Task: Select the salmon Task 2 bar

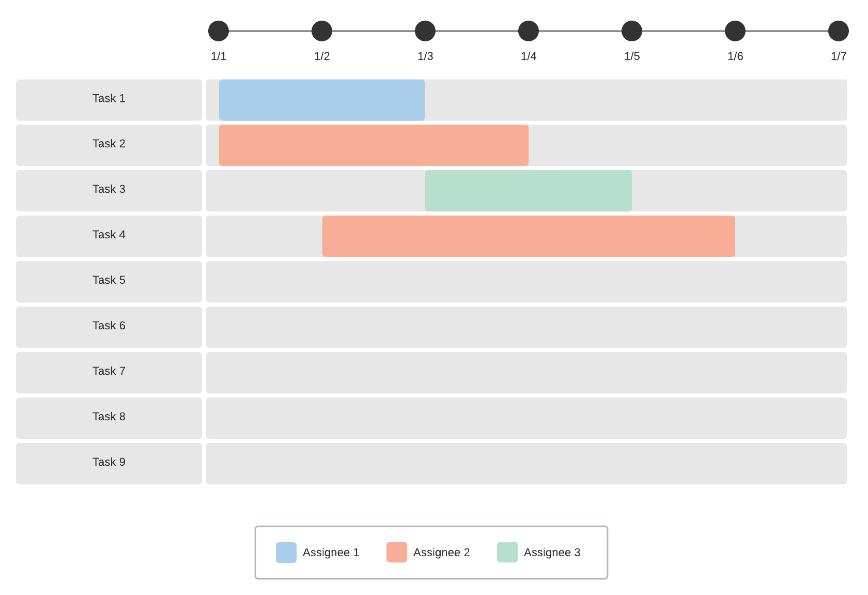Action: click(x=374, y=145)
